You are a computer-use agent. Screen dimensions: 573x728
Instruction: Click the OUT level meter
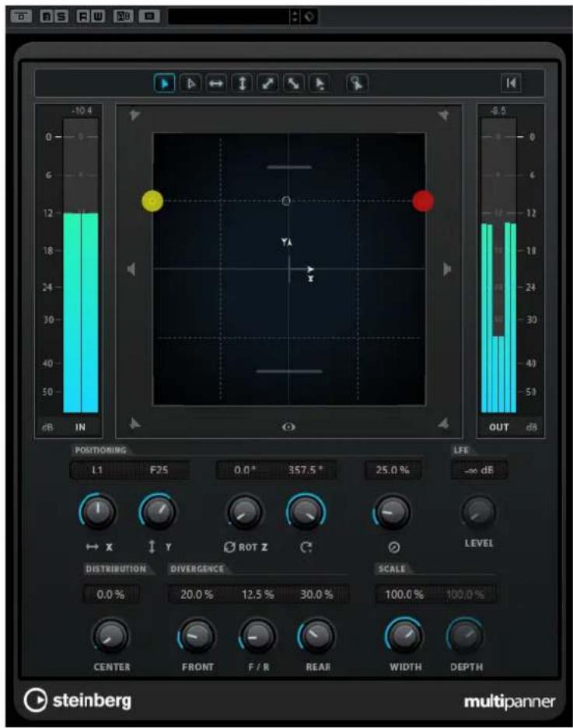(x=498, y=265)
